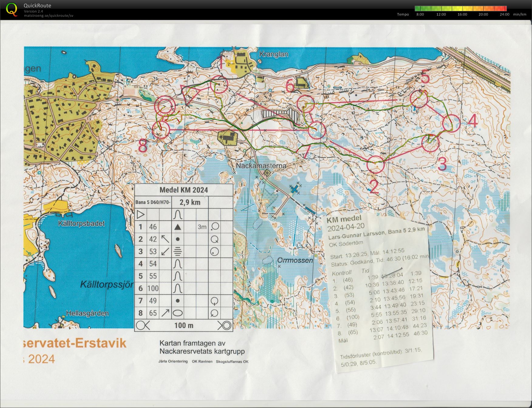Click the Tempo color gradient legend

(461, 9)
